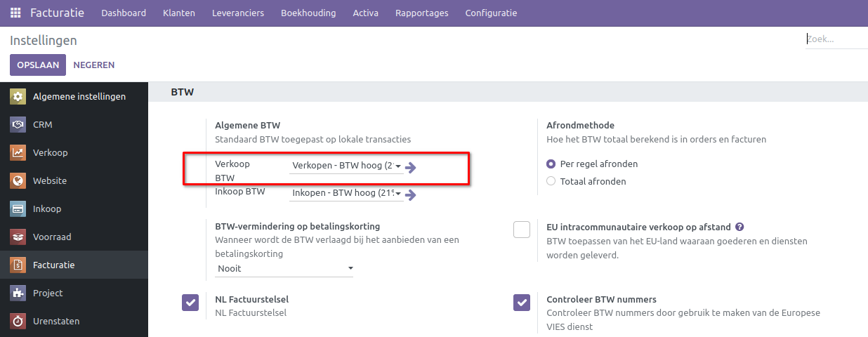The height and width of the screenshot is (337, 868).
Task: Select Totaal afronden radio button
Action: tap(551, 181)
